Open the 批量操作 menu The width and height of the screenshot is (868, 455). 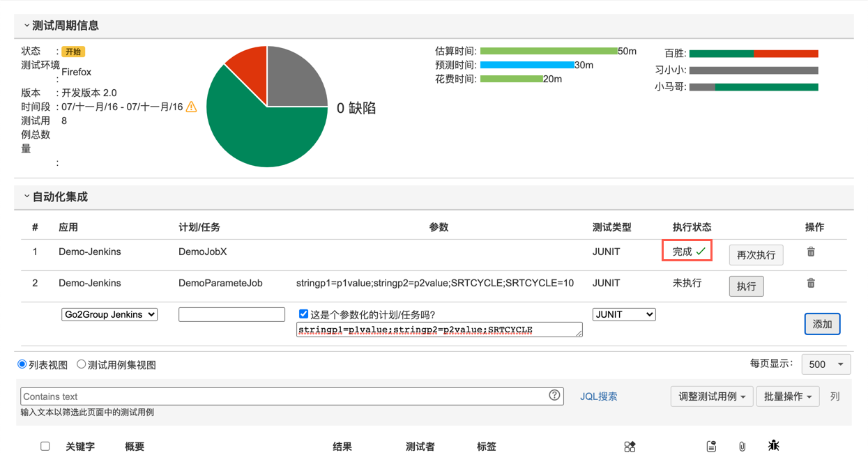click(788, 396)
